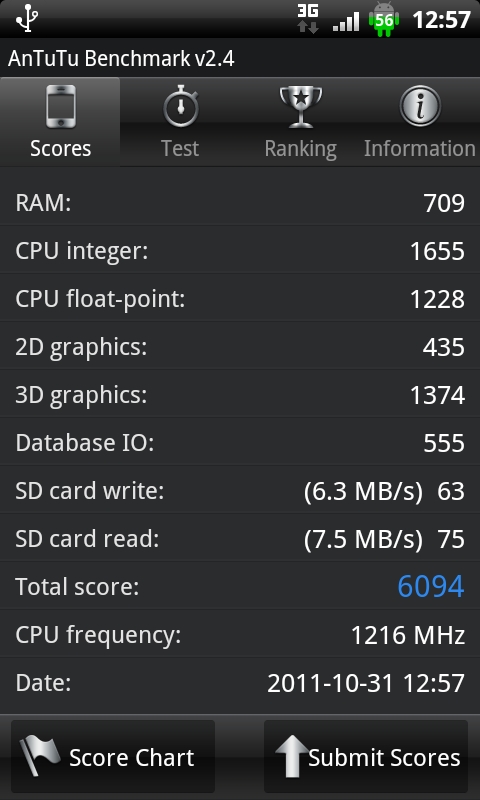The height and width of the screenshot is (800, 480).
Task: Open the Score Chart button
Action: pos(113,756)
